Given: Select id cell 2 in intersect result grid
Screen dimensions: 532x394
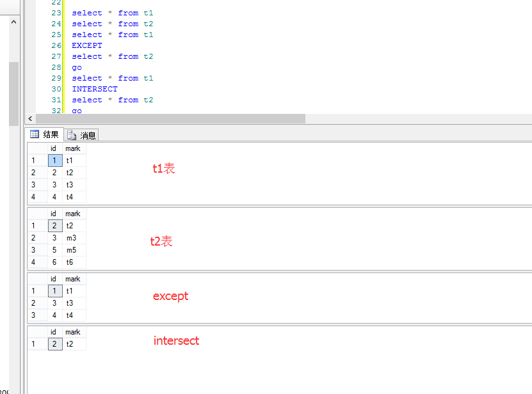Looking at the screenshot, I should 55,344.
